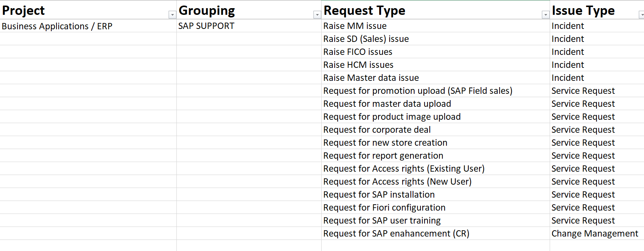Select the Issue Type header cell
The image size is (644, 251).
pos(597,10)
